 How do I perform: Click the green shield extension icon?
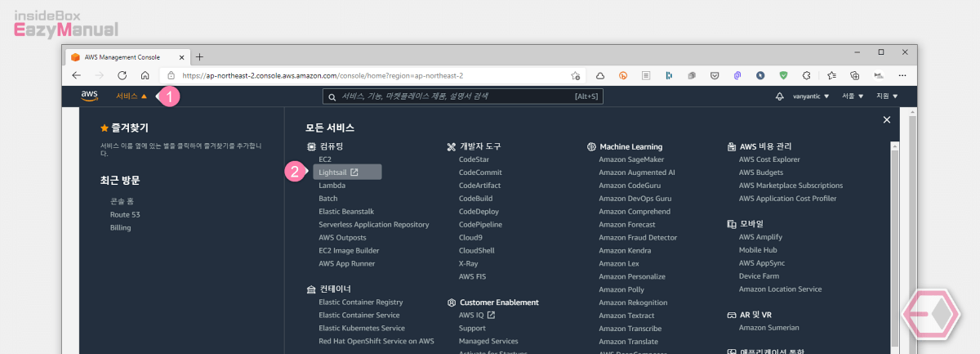(783, 75)
